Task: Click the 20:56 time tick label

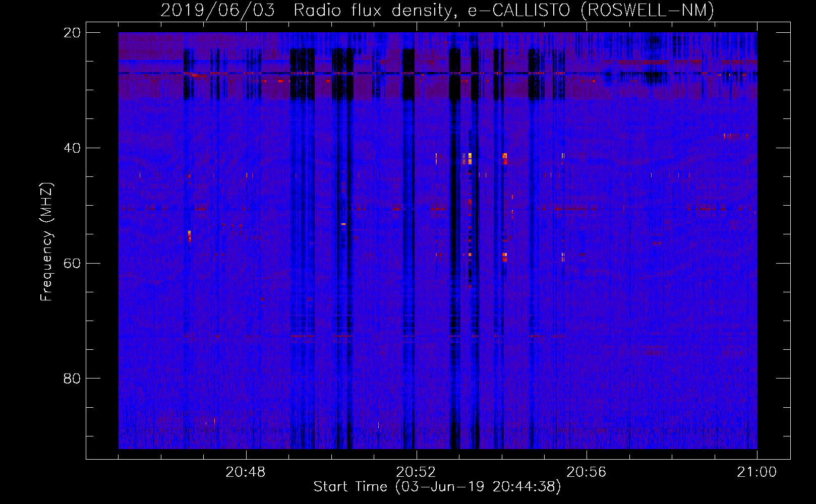Action: [587, 472]
